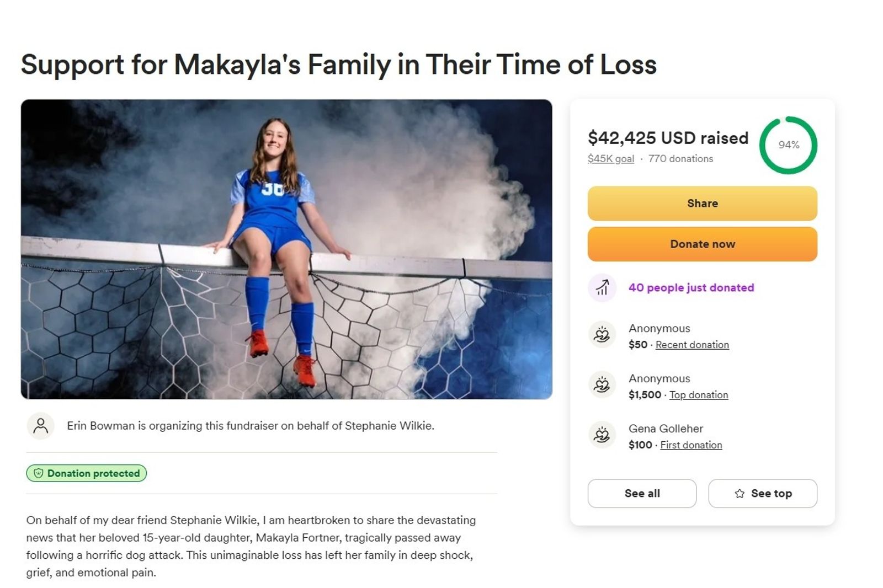Open the Recent donation link

[x=692, y=345]
